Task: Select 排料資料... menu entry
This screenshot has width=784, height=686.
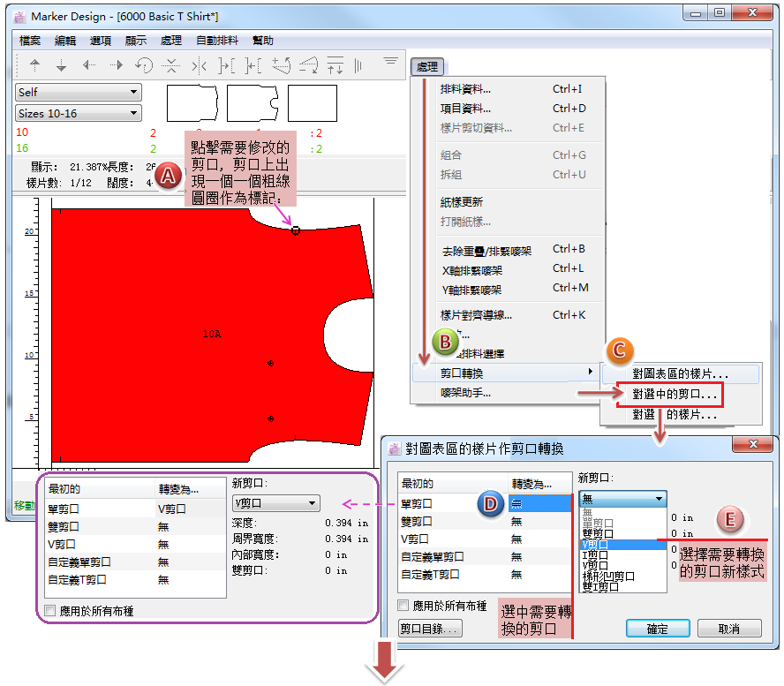Action: 508,89
